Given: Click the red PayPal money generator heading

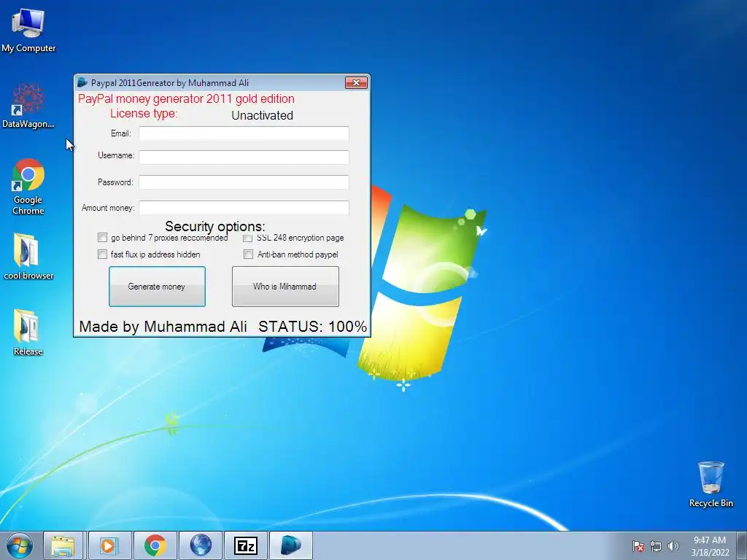Looking at the screenshot, I should click(186, 98).
